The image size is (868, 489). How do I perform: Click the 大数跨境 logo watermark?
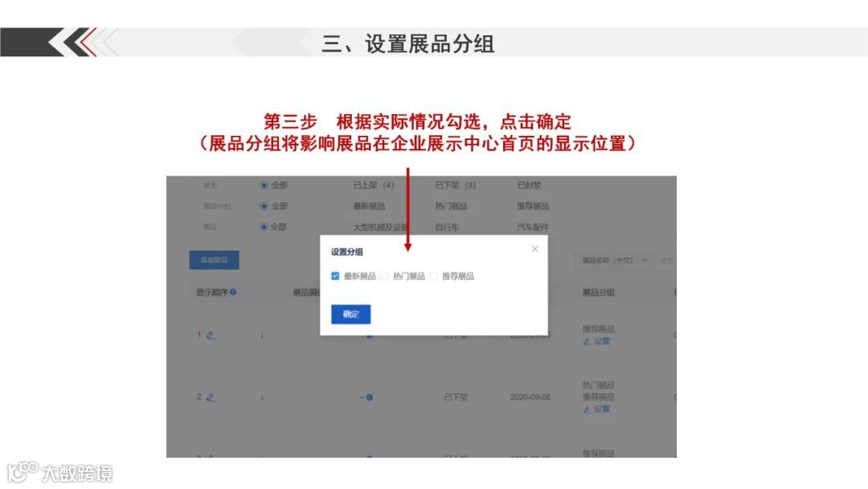(59, 472)
